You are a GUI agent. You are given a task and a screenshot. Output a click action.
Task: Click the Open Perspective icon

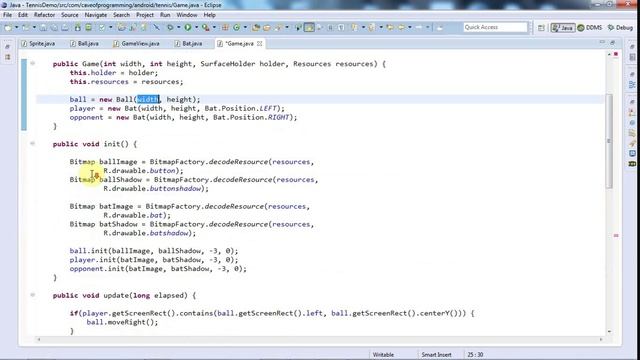pos(541,28)
